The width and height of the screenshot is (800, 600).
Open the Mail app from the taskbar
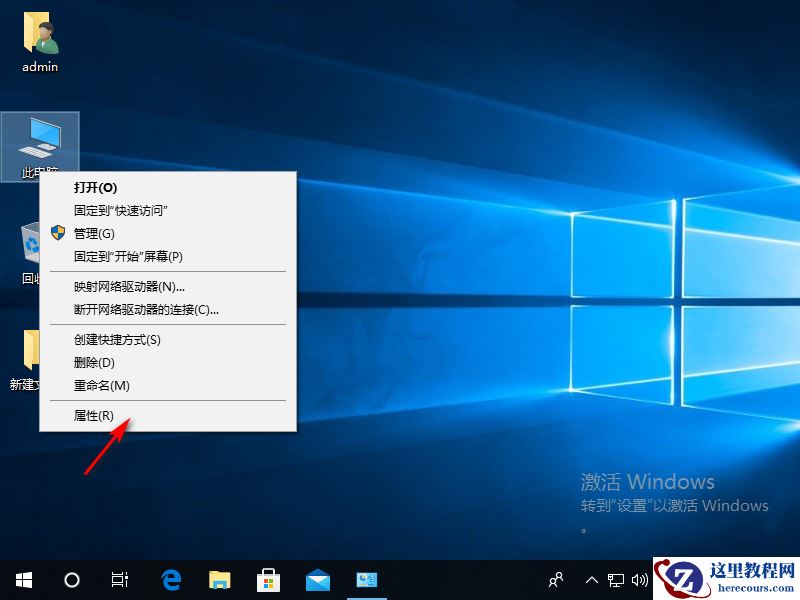(317, 580)
